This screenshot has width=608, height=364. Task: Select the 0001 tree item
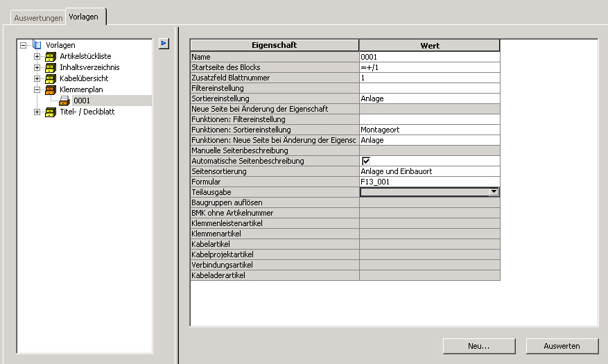tap(82, 101)
